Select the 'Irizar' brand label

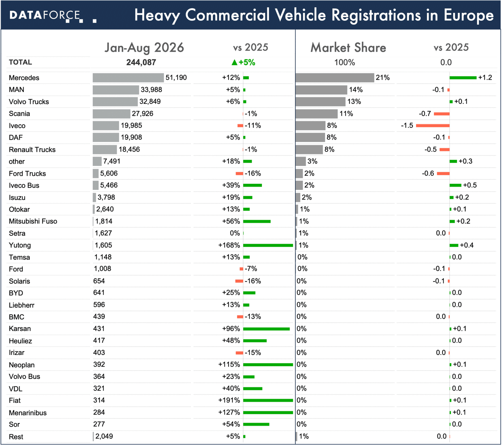tap(17, 353)
